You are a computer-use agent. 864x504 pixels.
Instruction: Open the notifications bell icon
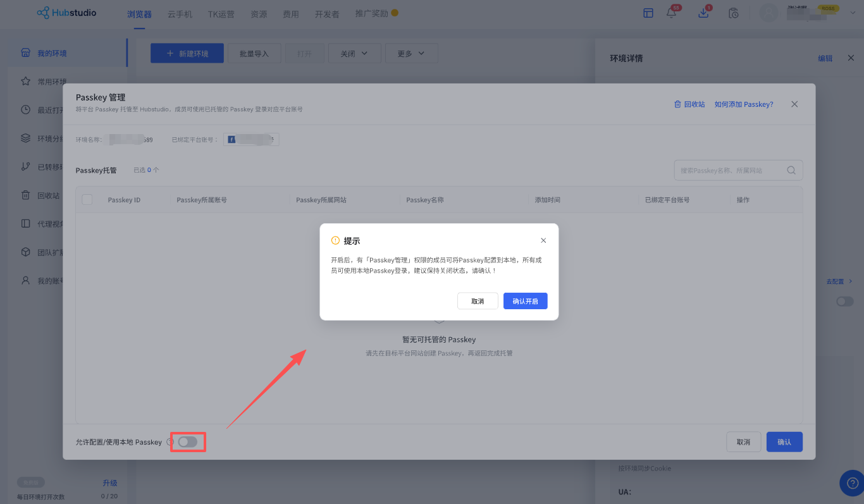pyautogui.click(x=672, y=13)
